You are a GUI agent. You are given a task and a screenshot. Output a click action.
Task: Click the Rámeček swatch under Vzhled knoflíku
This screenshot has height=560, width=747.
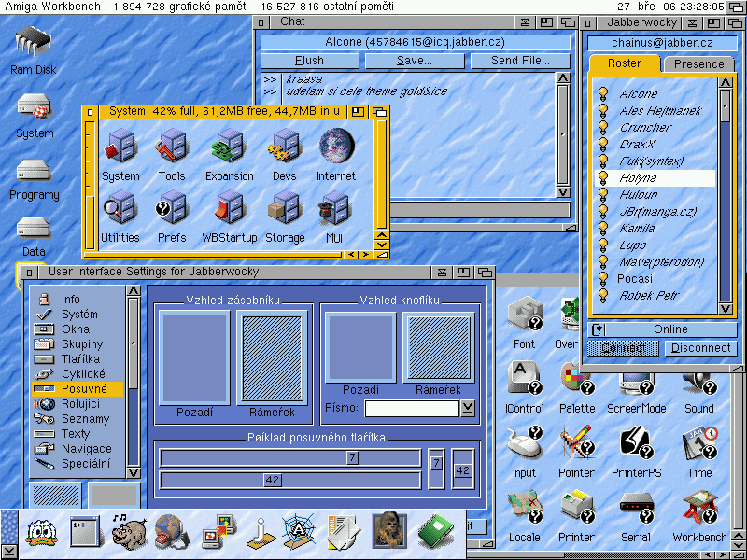(438, 347)
